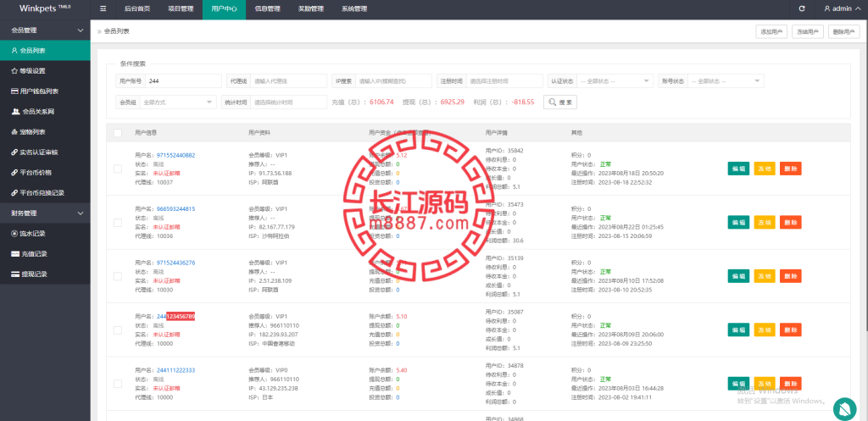Viewport: 868px width, 421px height.
Task: Click 冻结 for user ID 35087
Action: 765,330
